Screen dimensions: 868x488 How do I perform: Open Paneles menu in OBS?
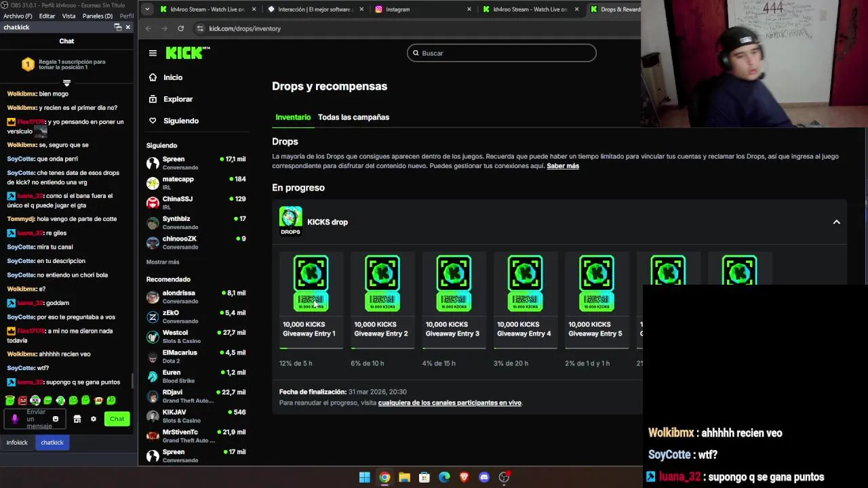(x=98, y=16)
